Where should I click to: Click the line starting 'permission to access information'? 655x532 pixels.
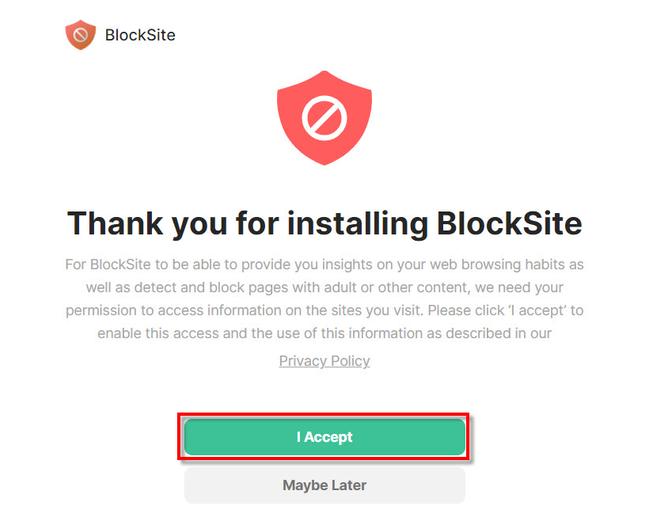click(x=324, y=310)
